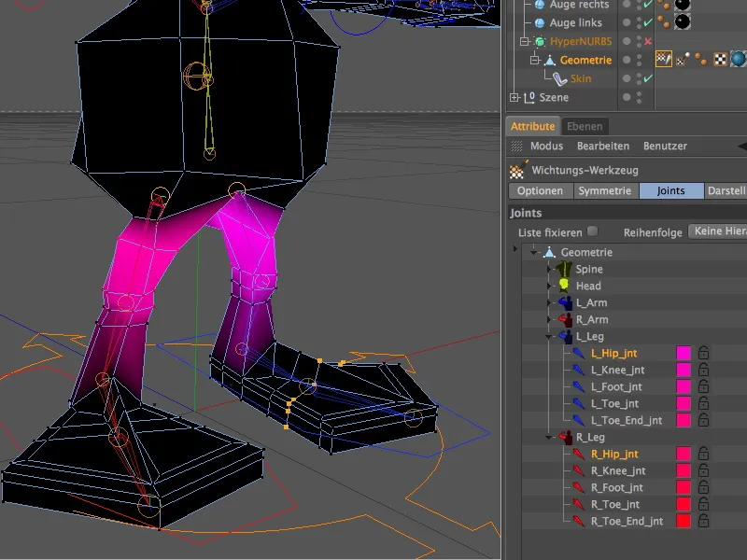Click the Geometrie icon in Joints list
Image resolution: width=747 pixels, height=560 pixels.
tap(549, 252)
